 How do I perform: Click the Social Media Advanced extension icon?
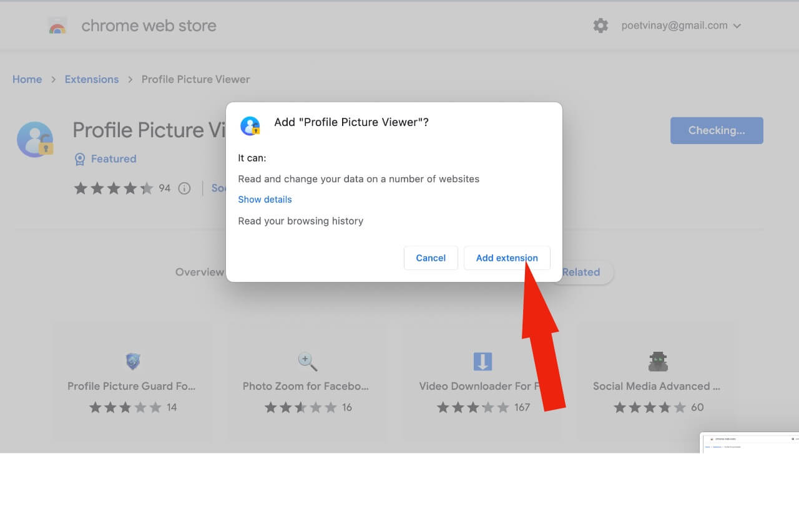[x=658, y=360]
